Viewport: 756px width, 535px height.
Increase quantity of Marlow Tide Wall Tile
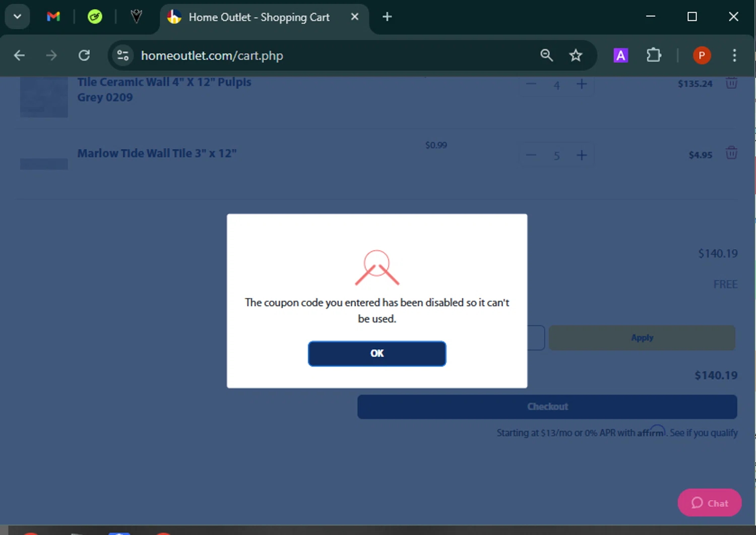(x=582, y=155)
